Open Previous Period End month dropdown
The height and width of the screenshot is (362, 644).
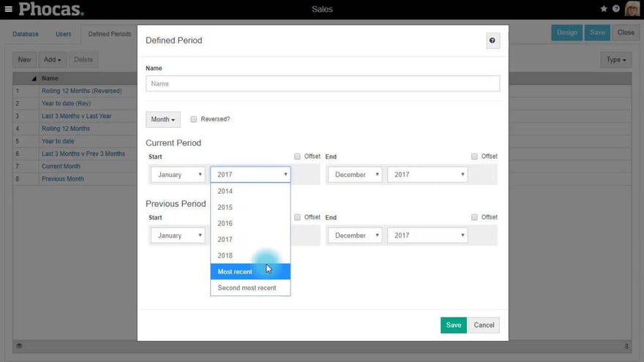click(355, 235)
